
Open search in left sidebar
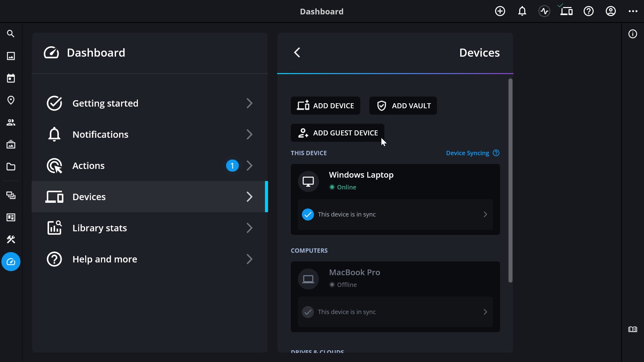(x=11, y=34)
